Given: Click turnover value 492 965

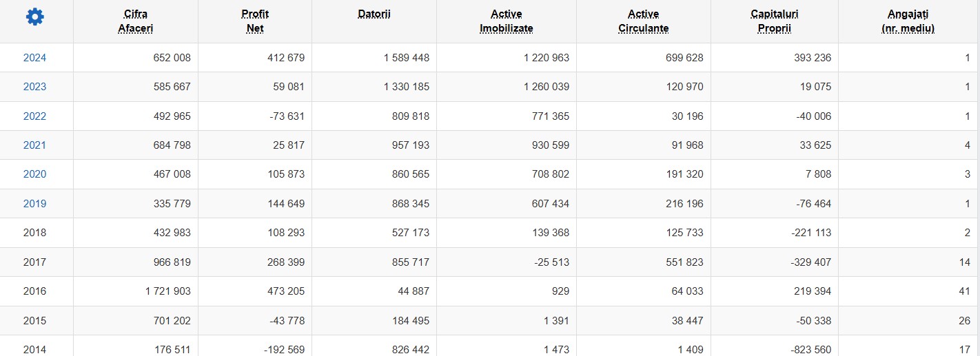Looking at the screenshot, I should [172, 116].
